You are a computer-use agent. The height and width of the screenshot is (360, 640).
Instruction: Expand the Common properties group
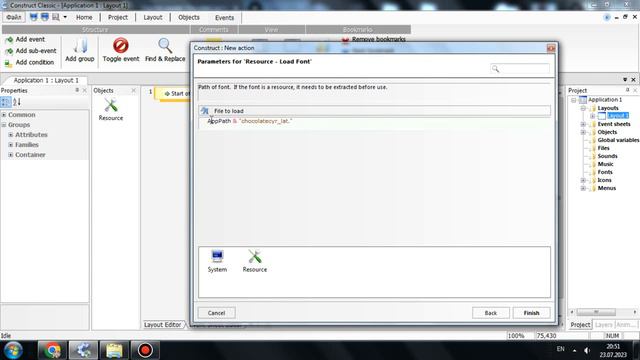pos(4,115)
